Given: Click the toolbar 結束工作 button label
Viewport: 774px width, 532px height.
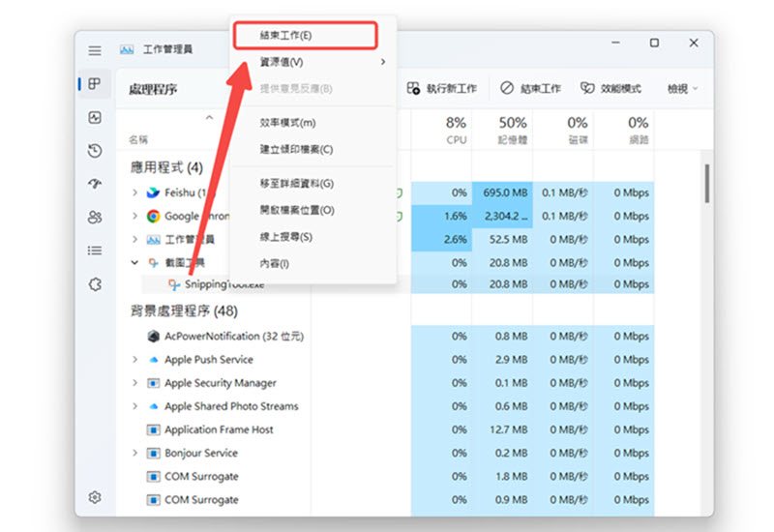Looking at the screenshot, I should (x=541, y=88).
